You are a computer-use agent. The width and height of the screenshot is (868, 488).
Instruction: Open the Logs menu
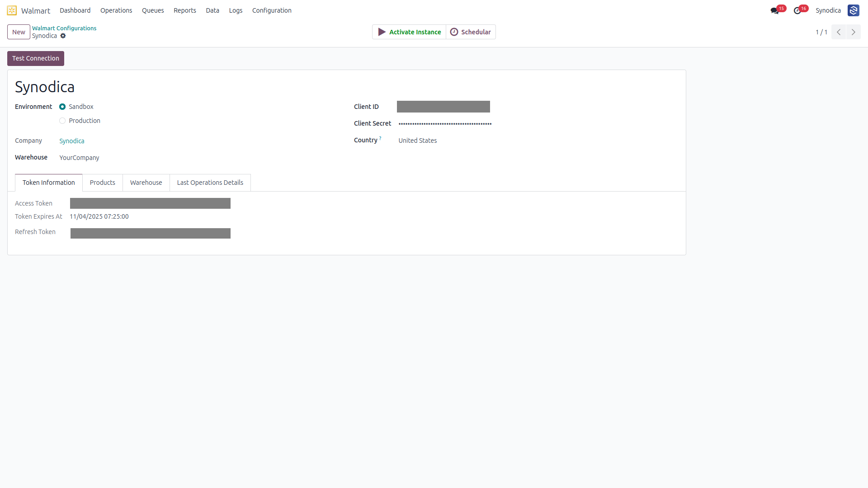tap(236, 10)
